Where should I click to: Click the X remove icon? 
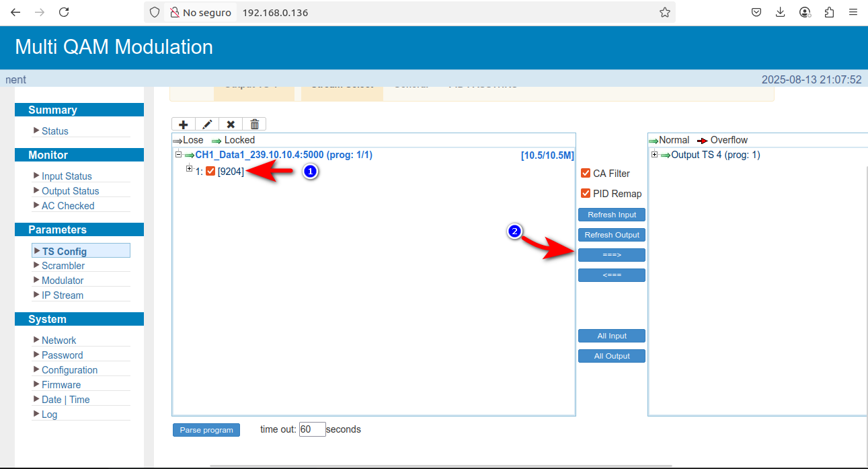click(231, 124)
